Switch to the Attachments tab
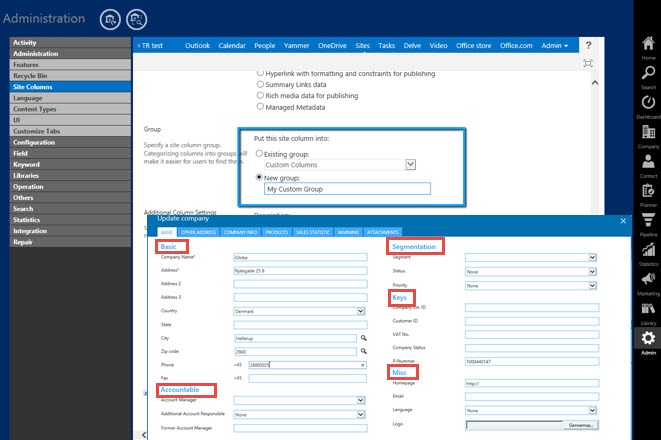 click(x=382, y=232)
